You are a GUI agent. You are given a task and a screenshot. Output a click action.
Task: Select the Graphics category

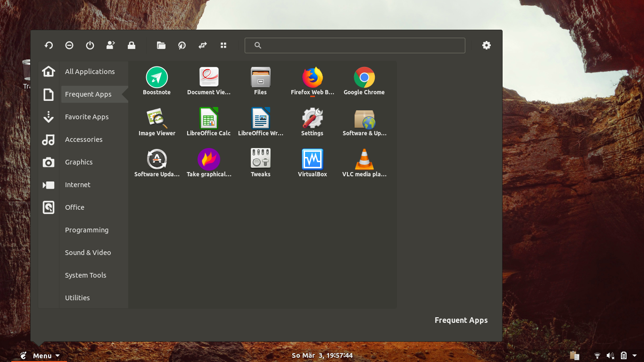click(94, 162)
